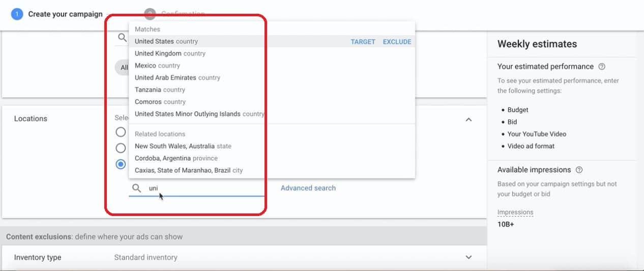644x271 pixels.
Task: Click EXCLUDE for United States
Action: coord(397,42)
